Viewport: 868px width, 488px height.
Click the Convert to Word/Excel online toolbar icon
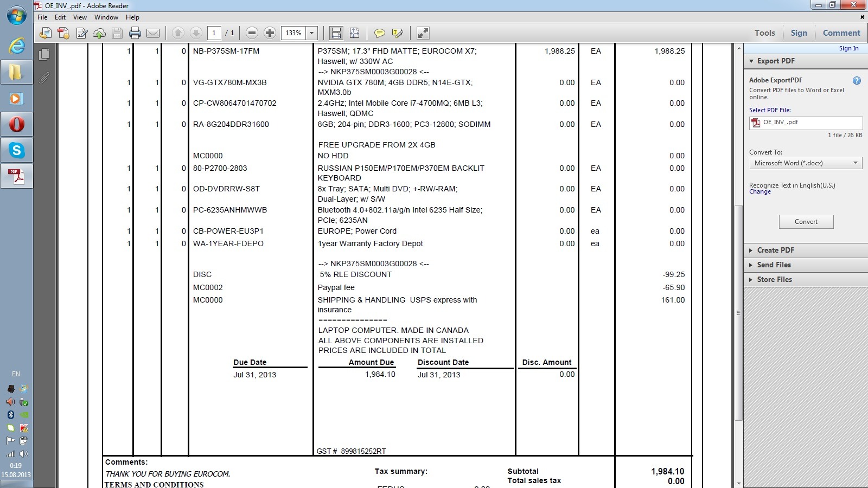46,33
